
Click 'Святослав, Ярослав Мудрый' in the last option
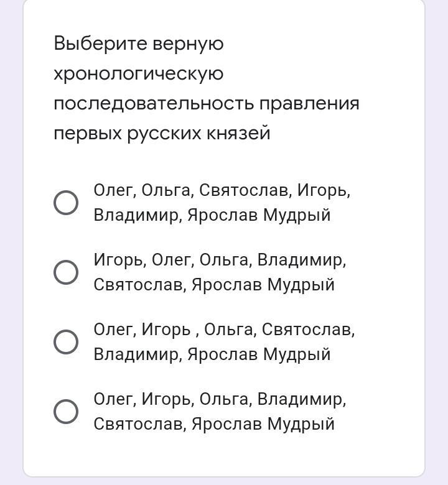214,424
